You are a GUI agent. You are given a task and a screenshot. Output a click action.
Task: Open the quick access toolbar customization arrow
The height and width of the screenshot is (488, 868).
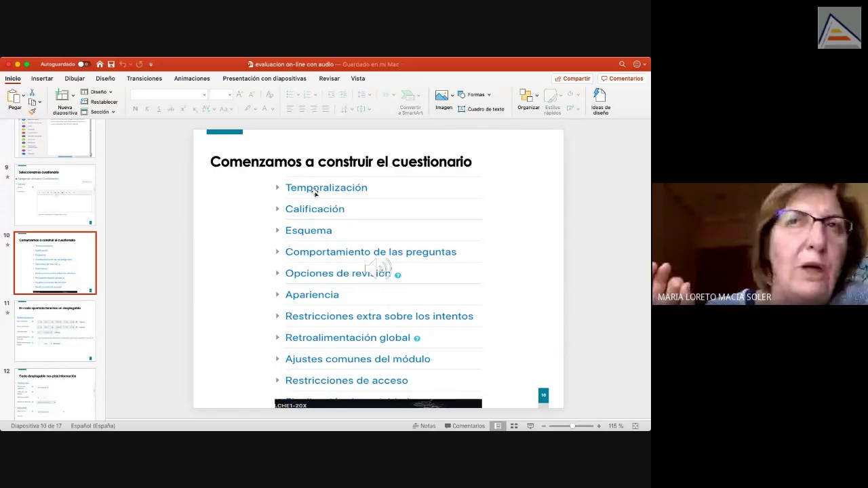151,64
